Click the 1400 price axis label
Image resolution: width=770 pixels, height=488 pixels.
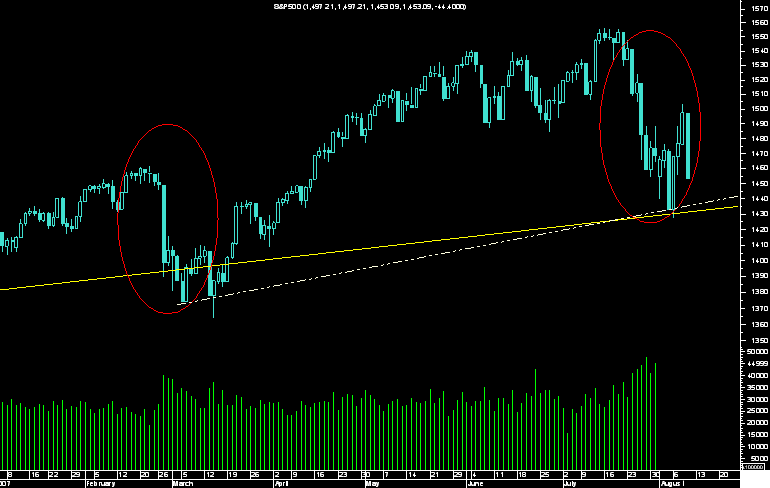coord(760,261)
